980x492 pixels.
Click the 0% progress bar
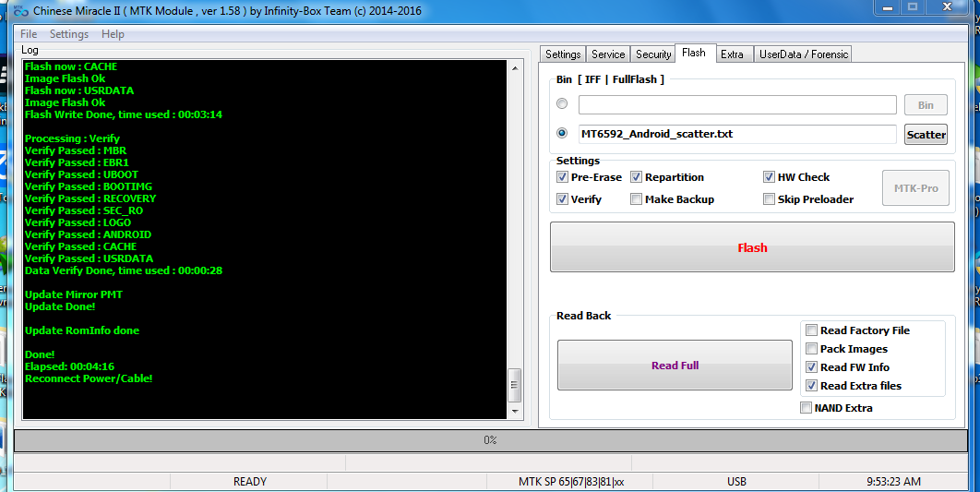pos(490,440)
